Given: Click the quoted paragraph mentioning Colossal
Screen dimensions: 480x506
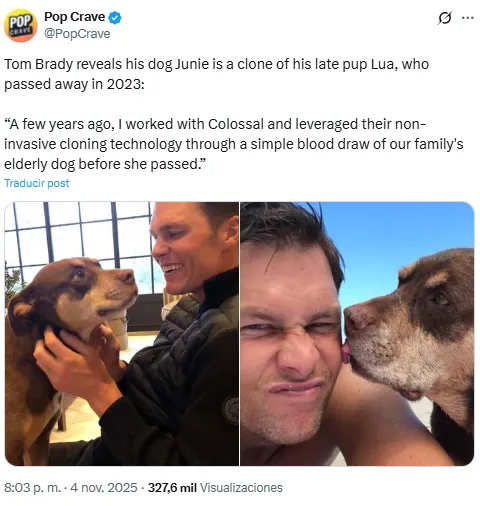Looking at the screenshot, I should coord(234,144).
